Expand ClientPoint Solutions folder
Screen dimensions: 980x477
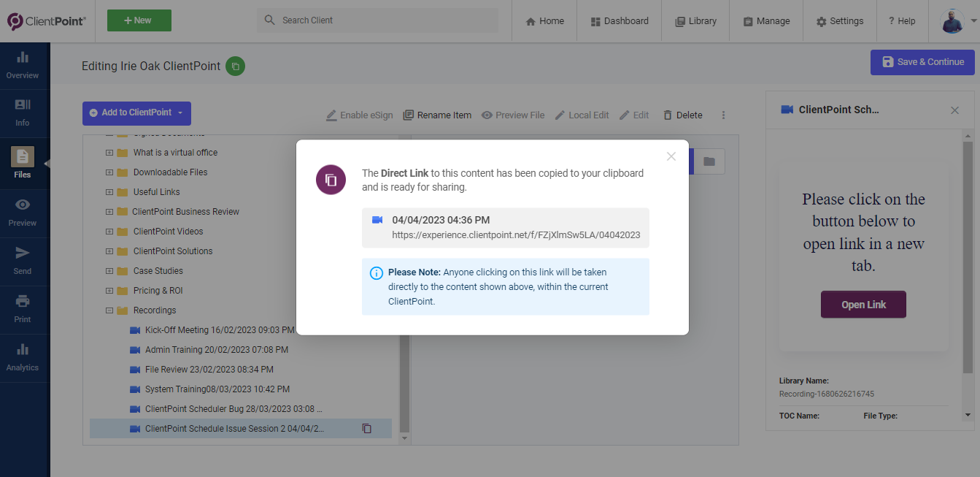[x=109, y=251]
